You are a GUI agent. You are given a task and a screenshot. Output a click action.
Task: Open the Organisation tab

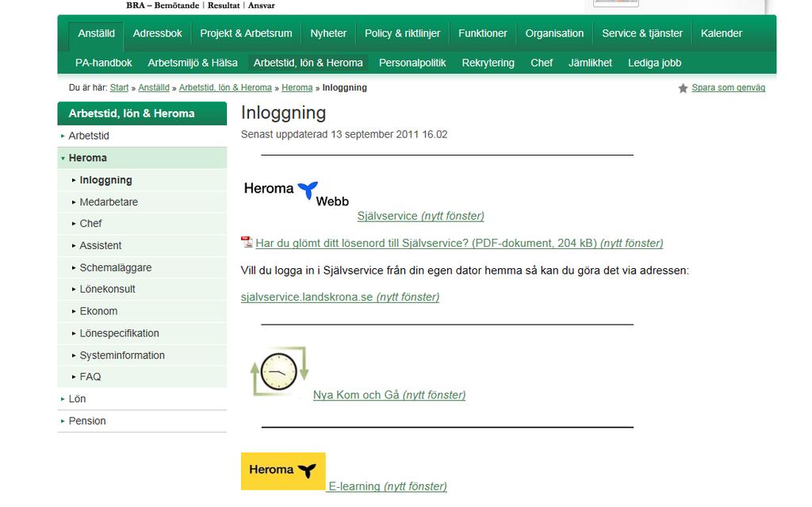[554, 33]
